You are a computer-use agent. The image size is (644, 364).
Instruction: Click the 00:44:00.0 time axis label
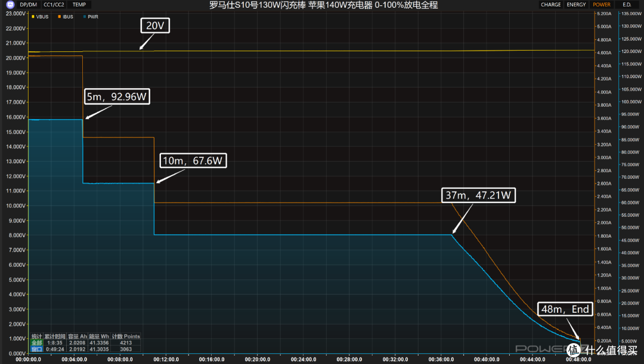click(x=532, y=359)
